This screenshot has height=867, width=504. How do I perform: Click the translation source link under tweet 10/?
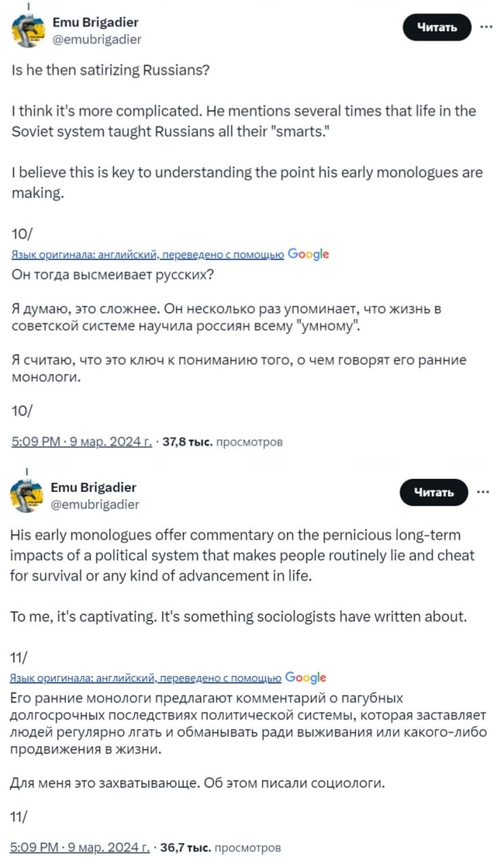point(148,254)
